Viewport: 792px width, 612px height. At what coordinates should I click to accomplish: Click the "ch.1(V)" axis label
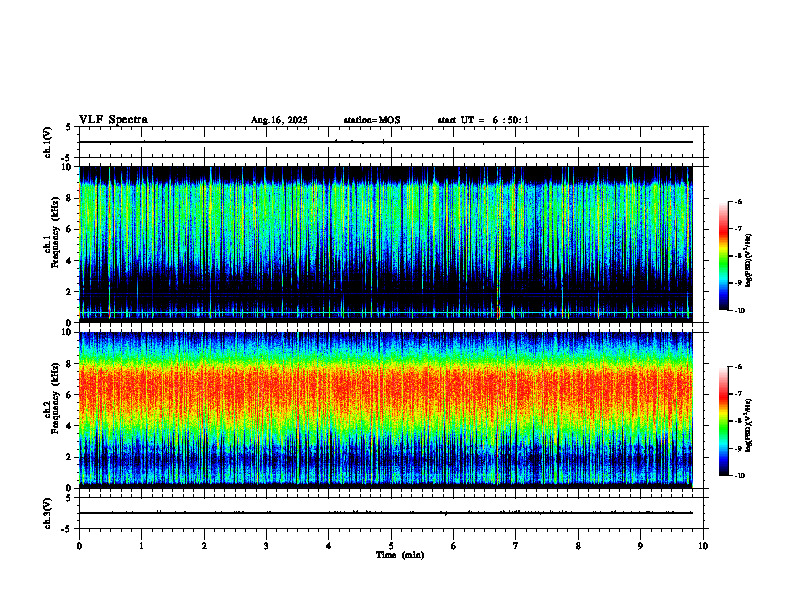pos(48,142)
